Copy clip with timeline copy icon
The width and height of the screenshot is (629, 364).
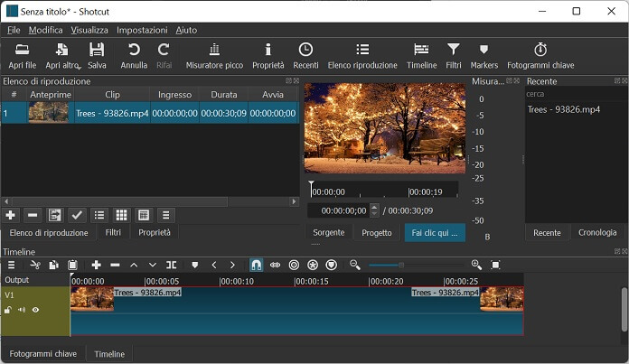pos(53,265)
